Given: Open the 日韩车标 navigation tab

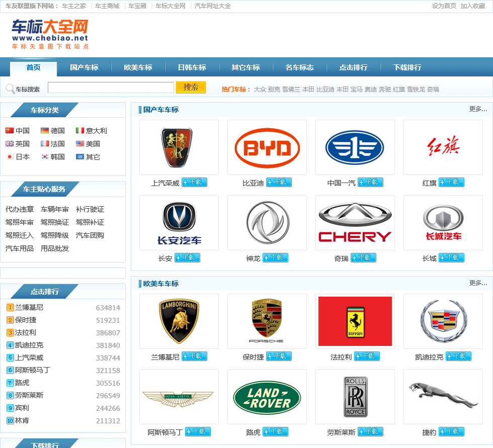Looking at the screenshot, I should (192, 67).
